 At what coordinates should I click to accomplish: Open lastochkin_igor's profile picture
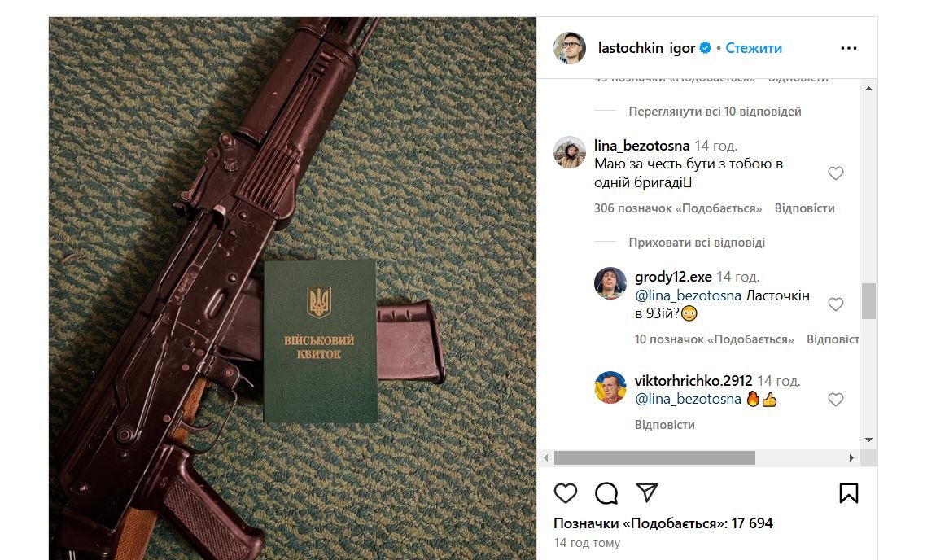click(569, 47)
